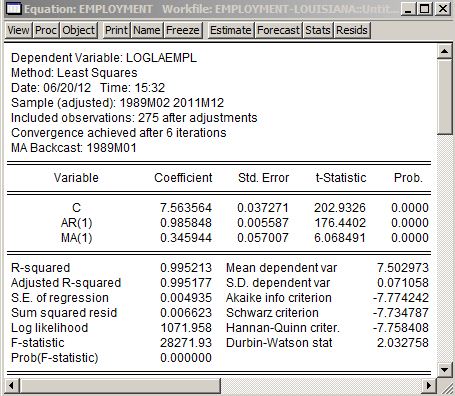Click the Freeze button
The height and width of the screenshot is (396, 455).
click(x=183, y=30)
